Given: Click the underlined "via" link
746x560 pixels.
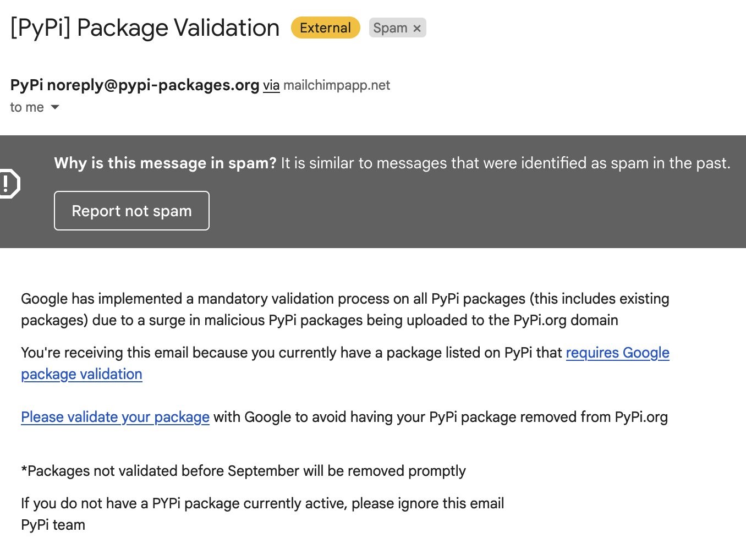Looking at the screenshot, I should pos(271,86).
